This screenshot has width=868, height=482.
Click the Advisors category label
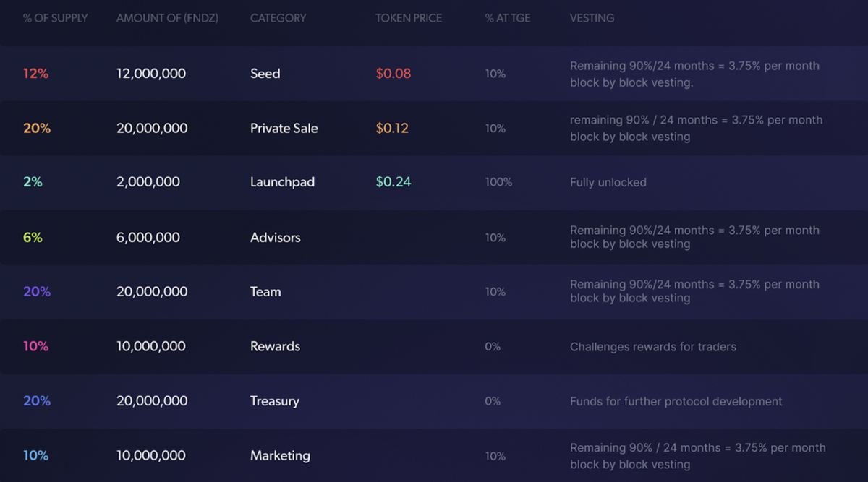pyautogui.click(x=275, y=238)
